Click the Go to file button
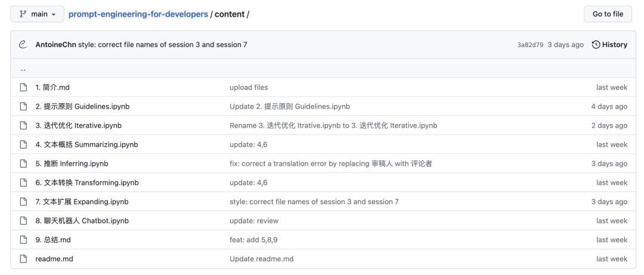Screen dimensions: 644x275 tap(608, 14)
